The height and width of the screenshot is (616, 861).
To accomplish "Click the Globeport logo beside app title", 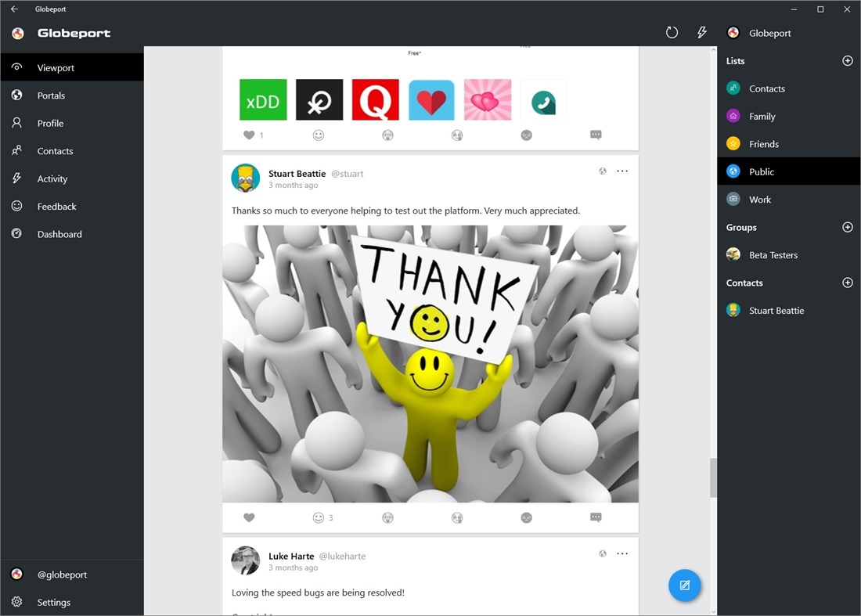I will [x=17, y=33].
